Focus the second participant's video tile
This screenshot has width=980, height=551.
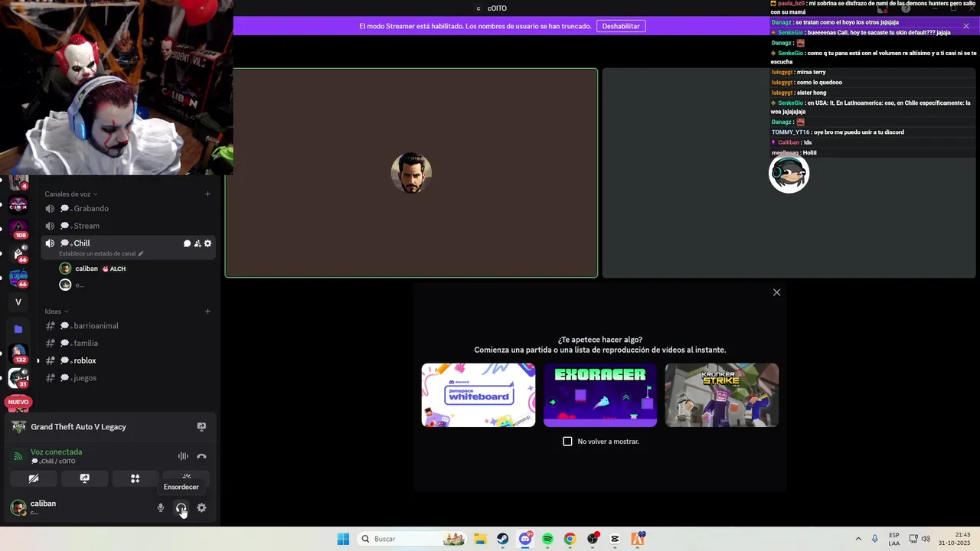pyautogui.click(x=789, y=173)
